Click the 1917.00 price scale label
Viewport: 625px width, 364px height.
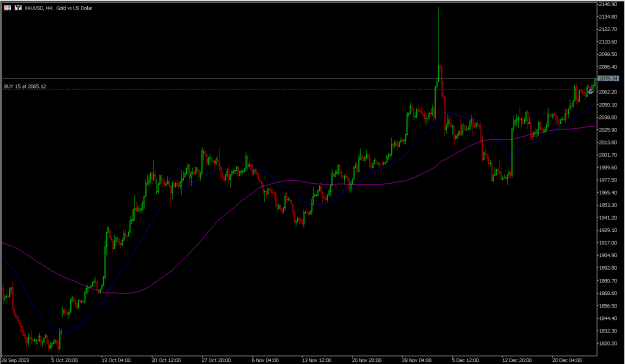608,243
